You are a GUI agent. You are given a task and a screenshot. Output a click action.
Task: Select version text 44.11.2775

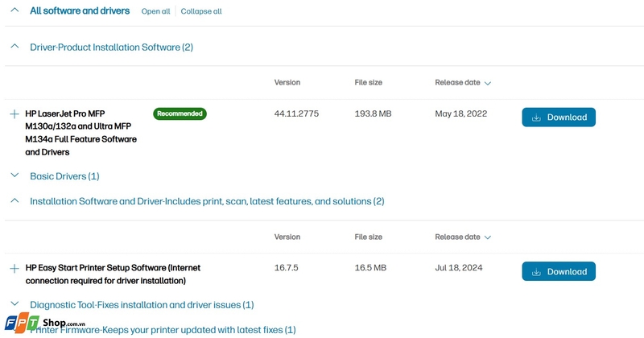click(x=296, y=113)
